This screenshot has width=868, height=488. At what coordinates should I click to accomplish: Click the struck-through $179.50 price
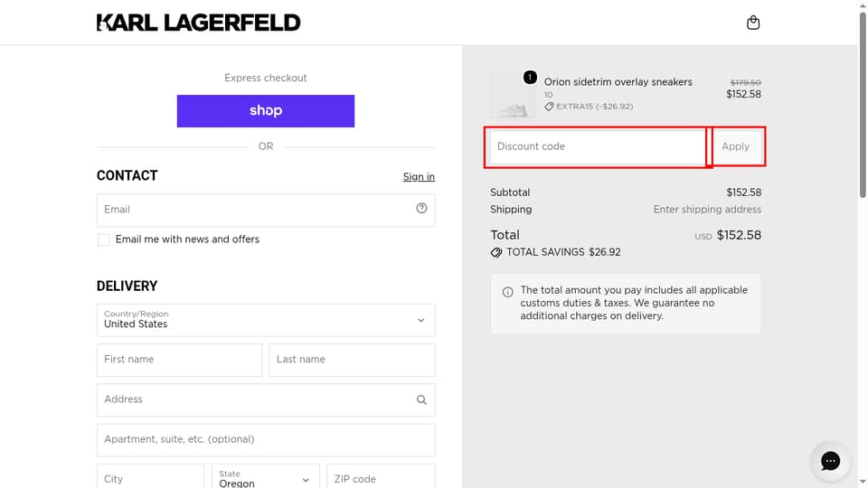coord(745,82)
